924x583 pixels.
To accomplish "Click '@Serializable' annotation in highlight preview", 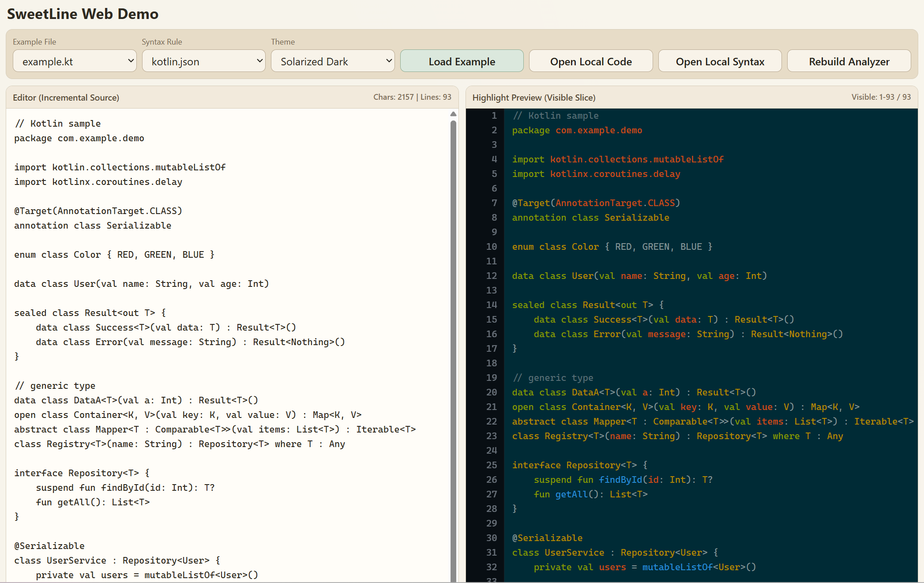I will click(548, 538).
